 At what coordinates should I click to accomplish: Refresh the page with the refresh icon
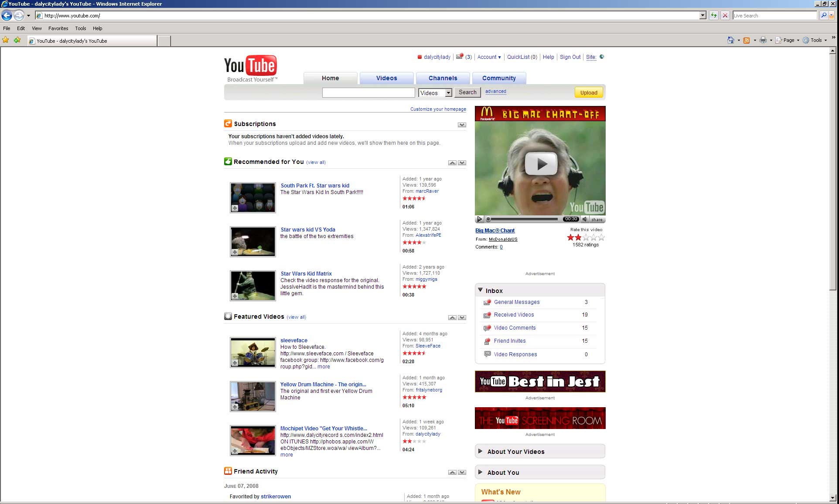pos(713,16)
